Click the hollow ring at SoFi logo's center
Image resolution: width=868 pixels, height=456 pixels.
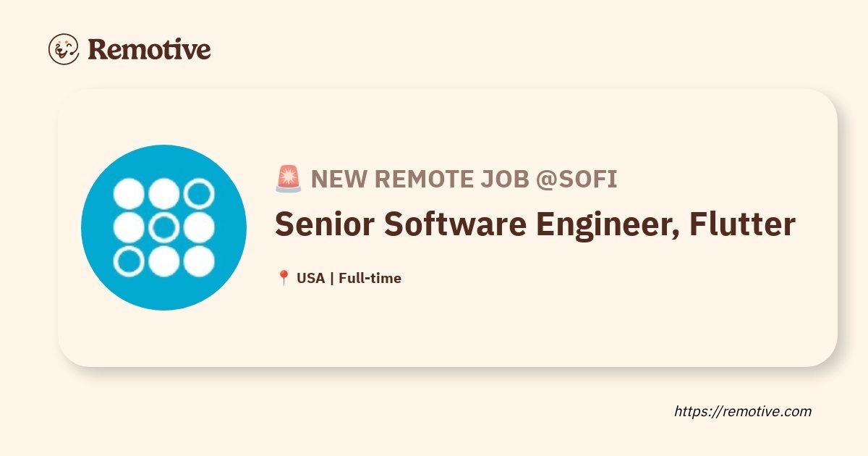(x=164, y=227)
